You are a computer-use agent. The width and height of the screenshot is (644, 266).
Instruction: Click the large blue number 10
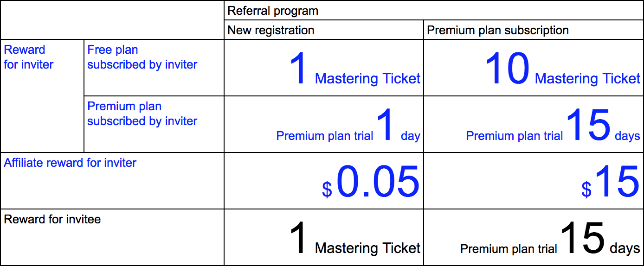click(x=508, y=69)
